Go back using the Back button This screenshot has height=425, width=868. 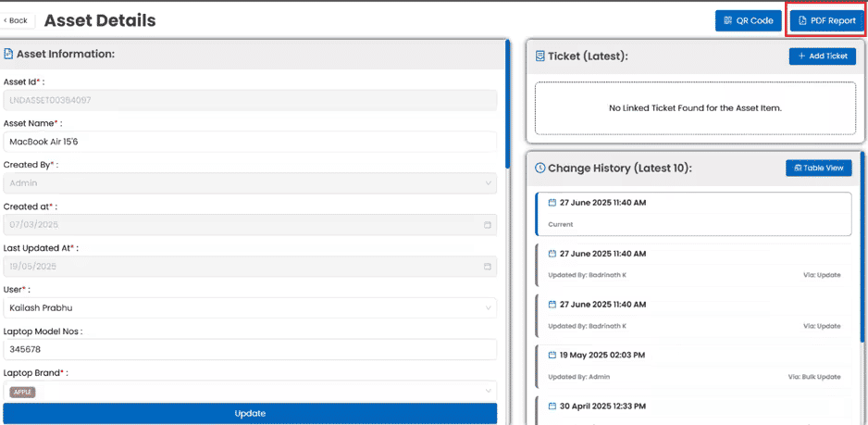[x=19, y=20]
